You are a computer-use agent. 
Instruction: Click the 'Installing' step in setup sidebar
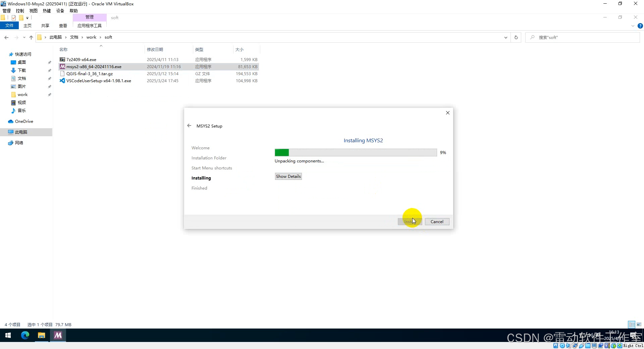pos(201,178)
